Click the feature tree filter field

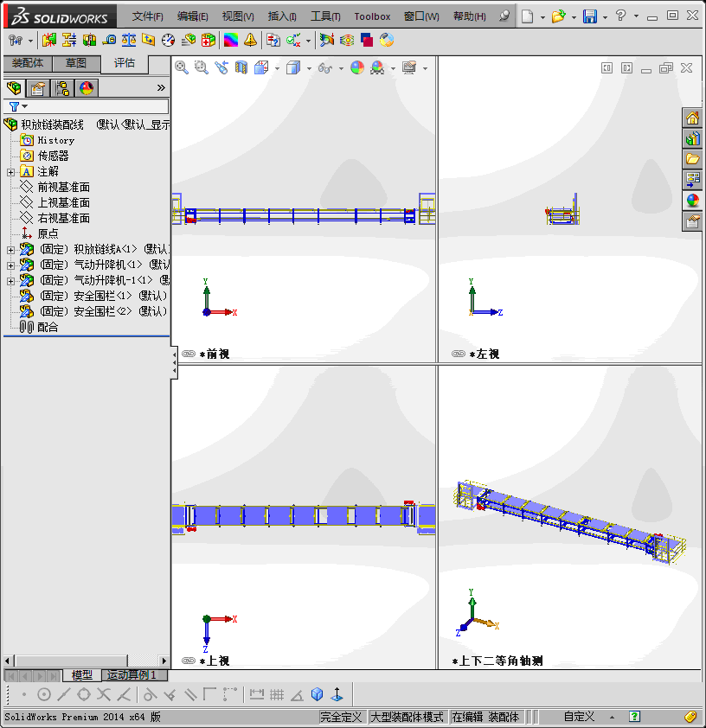point(86,107)
